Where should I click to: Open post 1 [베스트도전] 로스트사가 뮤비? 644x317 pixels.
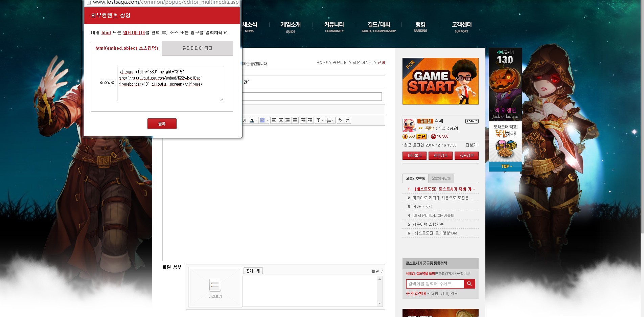[444, 189]
